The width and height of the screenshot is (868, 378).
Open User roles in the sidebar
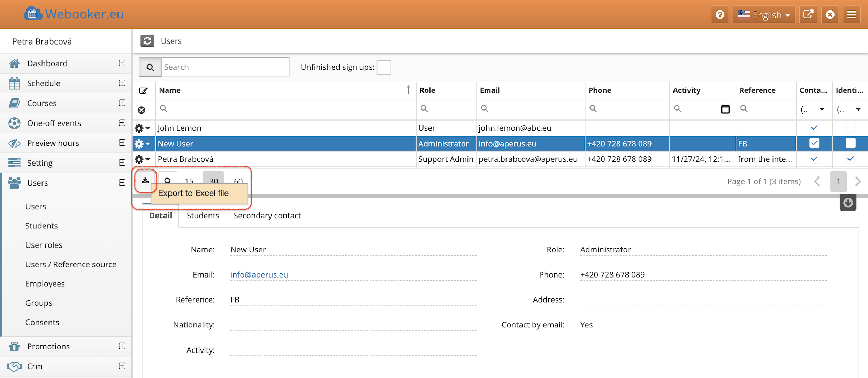point(44,245)
